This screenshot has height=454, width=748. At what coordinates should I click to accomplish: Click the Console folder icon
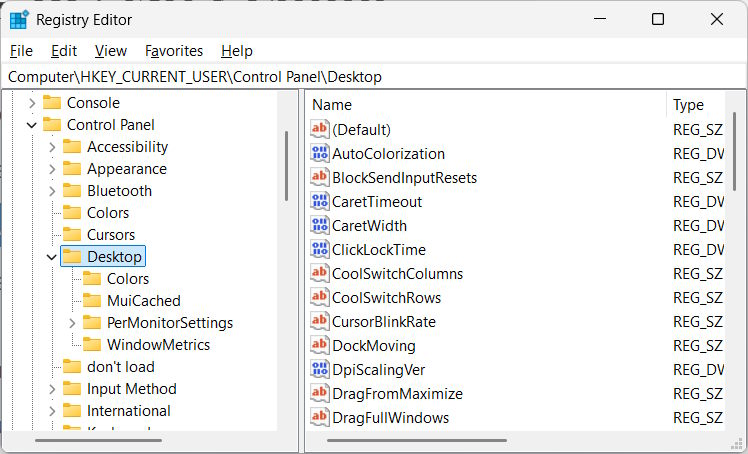tap(52, 103)
